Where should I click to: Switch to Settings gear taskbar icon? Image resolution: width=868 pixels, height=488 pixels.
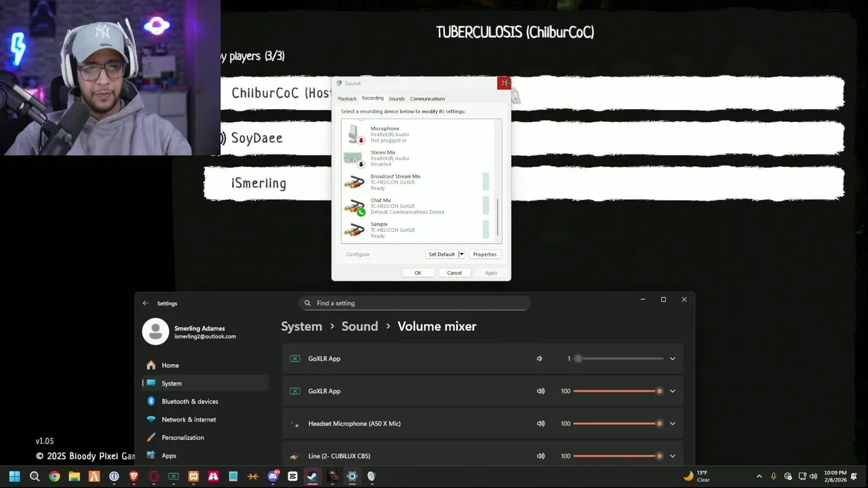click(352, 476)
